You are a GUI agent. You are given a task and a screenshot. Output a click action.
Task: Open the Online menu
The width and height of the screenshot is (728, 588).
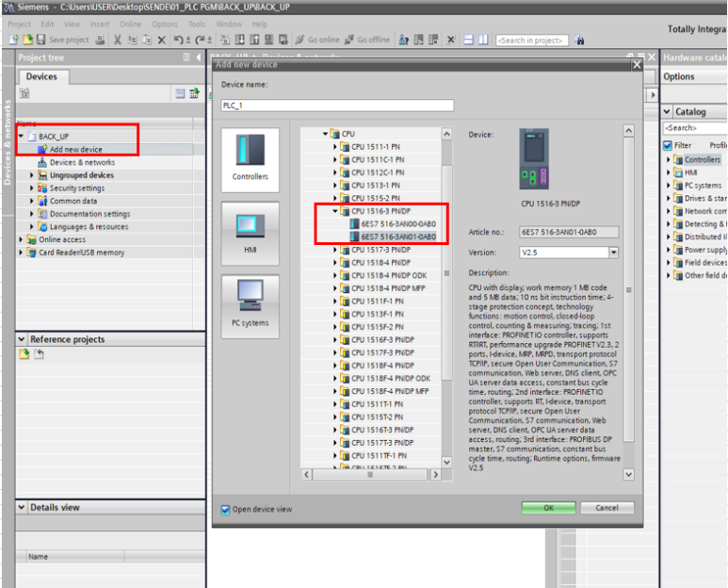(130, 24)
